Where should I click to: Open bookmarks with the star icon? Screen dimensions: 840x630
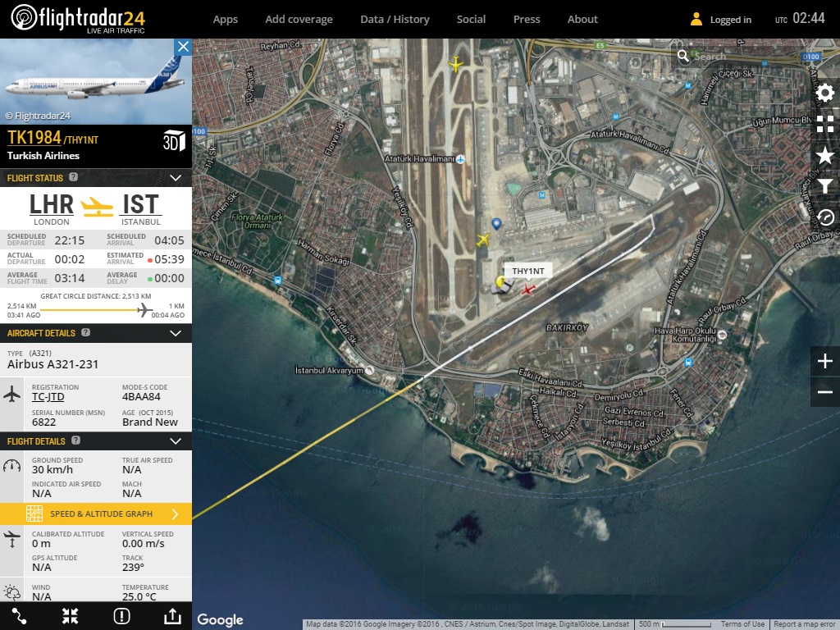(824, 156)
